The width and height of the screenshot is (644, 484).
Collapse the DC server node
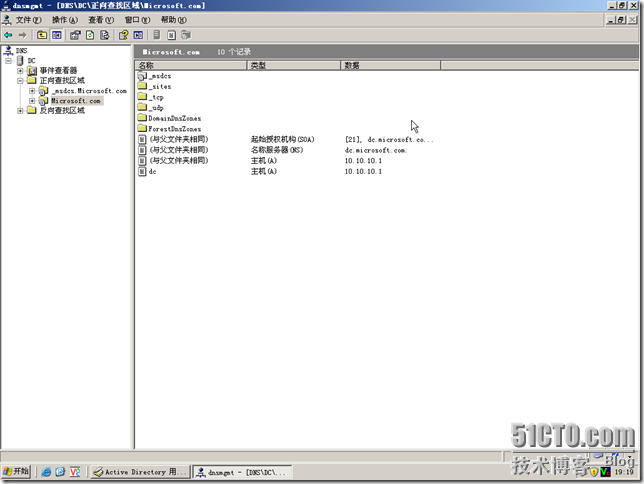click(8, 61)
